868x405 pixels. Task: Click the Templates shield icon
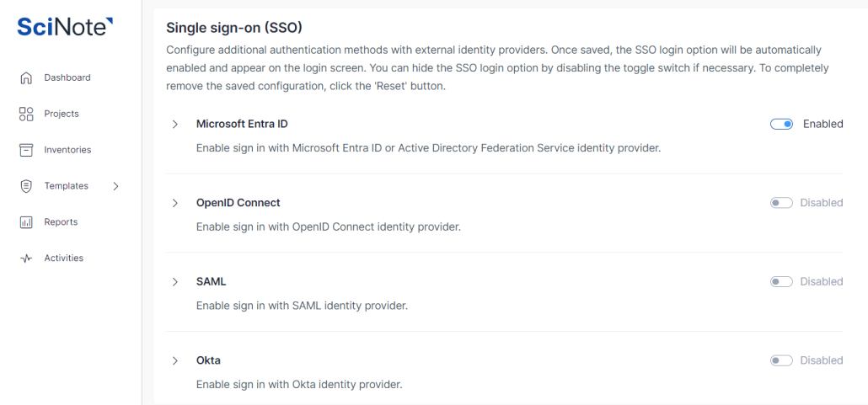(x=26, y=186)
